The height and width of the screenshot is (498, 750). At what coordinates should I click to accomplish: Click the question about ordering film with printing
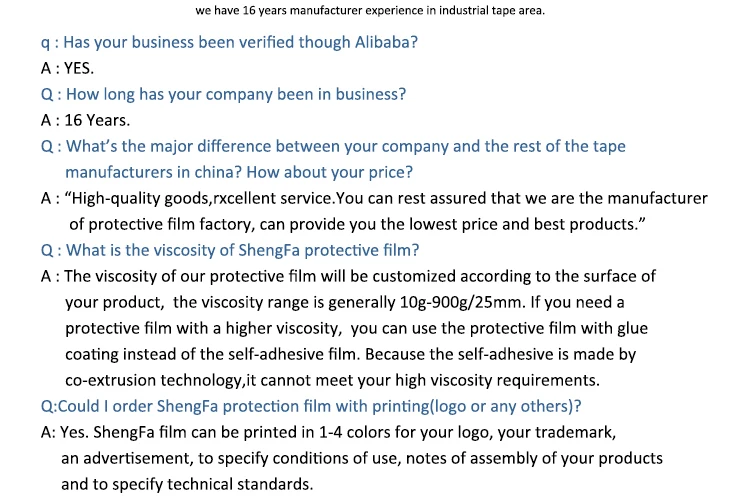(x=311, y=406)
